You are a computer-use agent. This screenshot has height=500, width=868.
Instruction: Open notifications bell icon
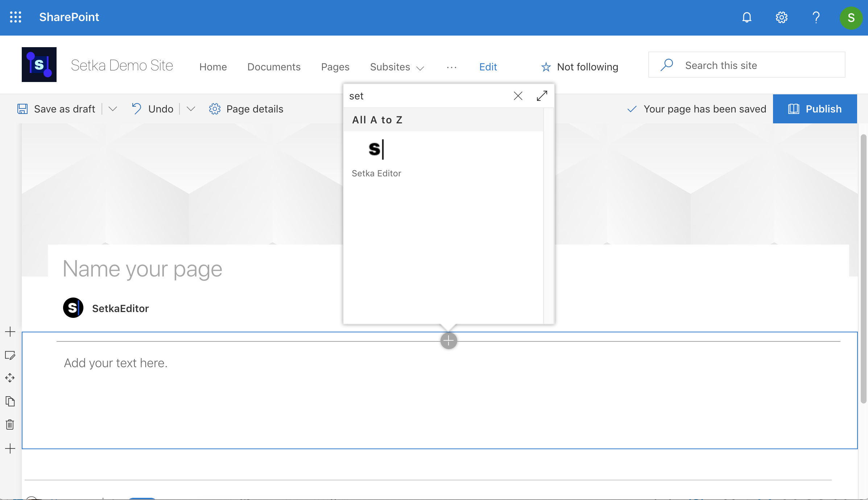pyautogui.click(x=747, y=17)
